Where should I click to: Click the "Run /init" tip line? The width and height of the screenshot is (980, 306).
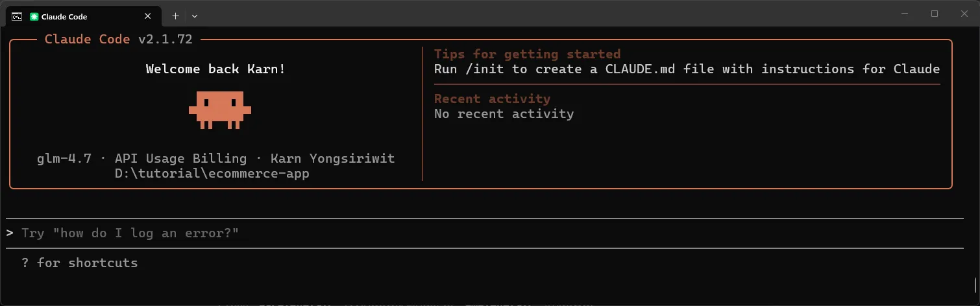pyautogui.click(x=687, y=69)
